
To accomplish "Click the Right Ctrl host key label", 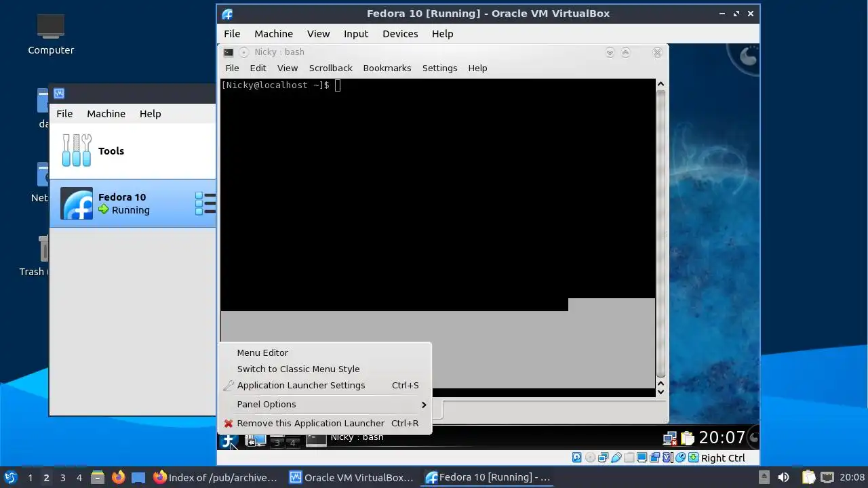I will 723,458.
